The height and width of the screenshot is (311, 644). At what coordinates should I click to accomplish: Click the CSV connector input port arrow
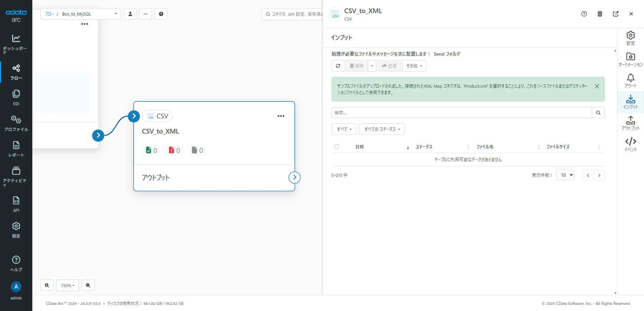(x=134, y=116)
